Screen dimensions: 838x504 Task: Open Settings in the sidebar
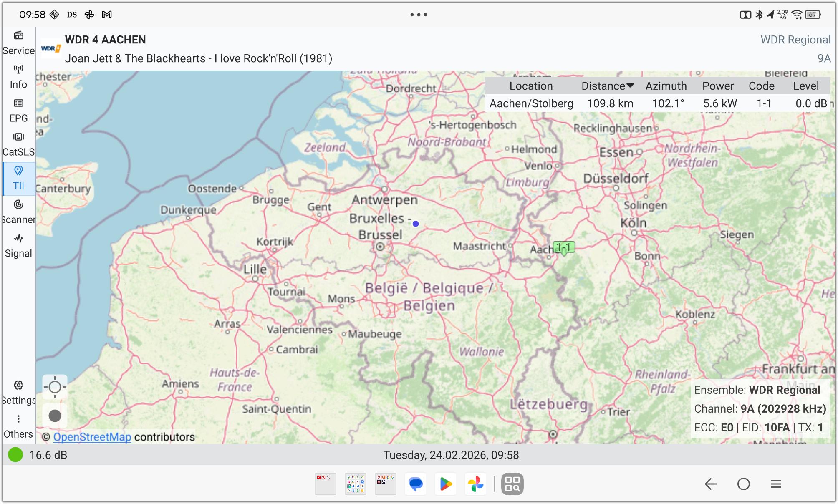tap(18, 393)
